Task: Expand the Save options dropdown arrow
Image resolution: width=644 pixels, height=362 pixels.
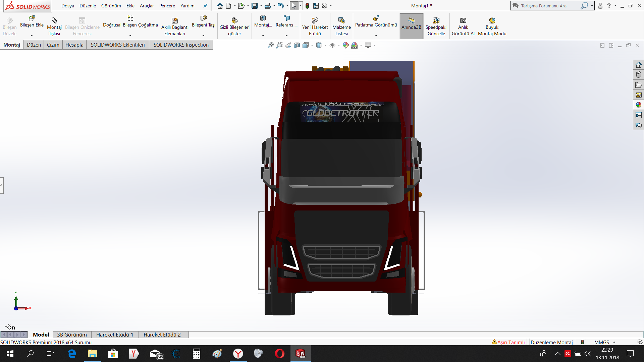Action: (x=261, y=6)
